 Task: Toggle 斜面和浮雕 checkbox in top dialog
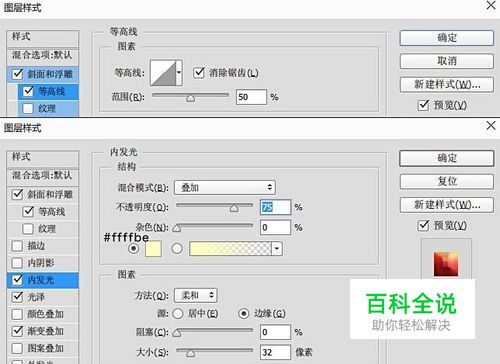coord(17,74)
